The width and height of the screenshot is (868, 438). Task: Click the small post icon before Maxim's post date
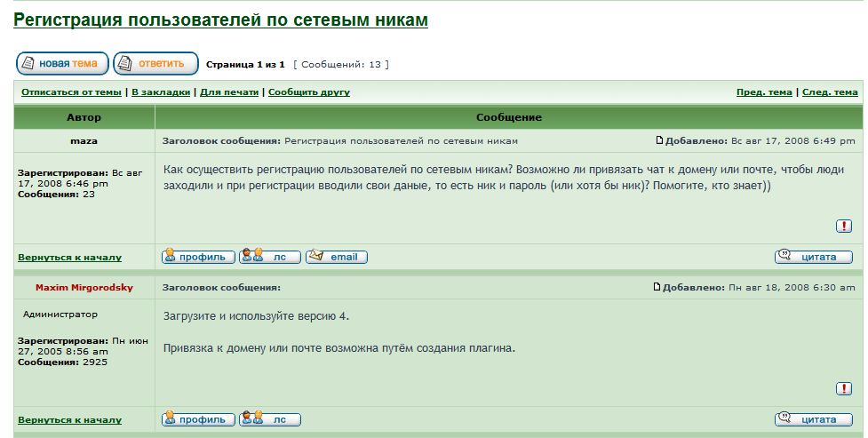657,287
